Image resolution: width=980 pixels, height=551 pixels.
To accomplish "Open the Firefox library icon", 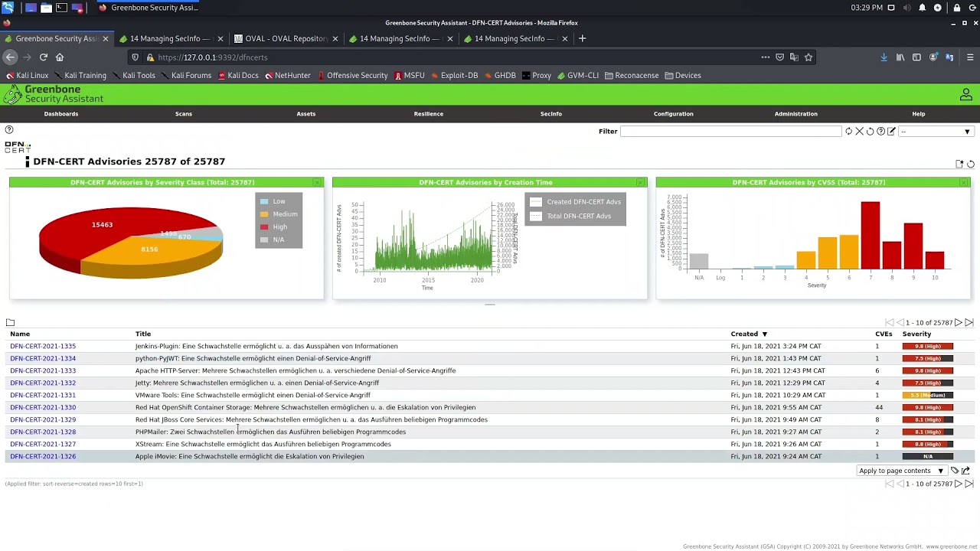I will click(900, 57).
